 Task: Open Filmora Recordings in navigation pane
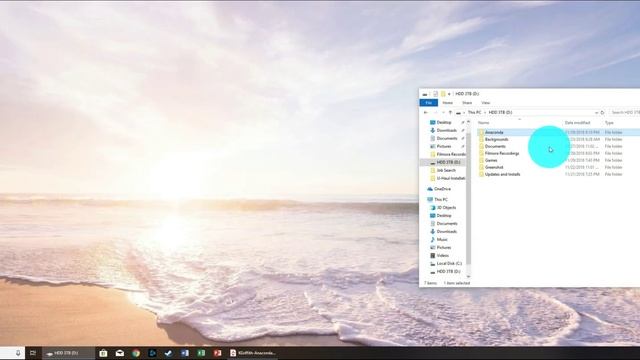coord(451,154)
